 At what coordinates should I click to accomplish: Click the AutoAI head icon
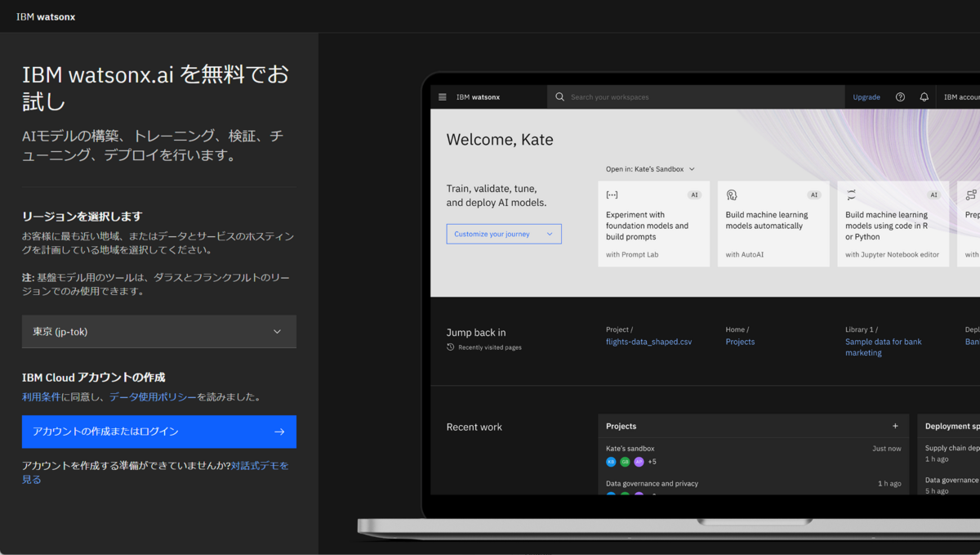pos(732,195)
